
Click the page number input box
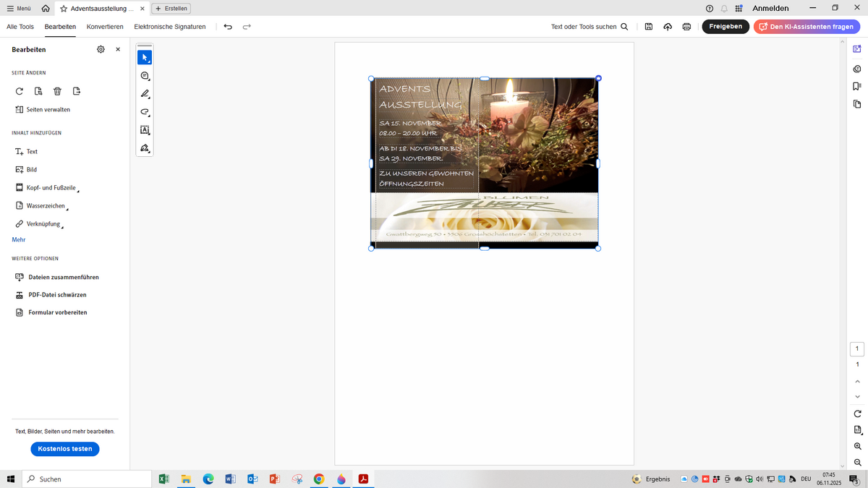tap(857, 349)
